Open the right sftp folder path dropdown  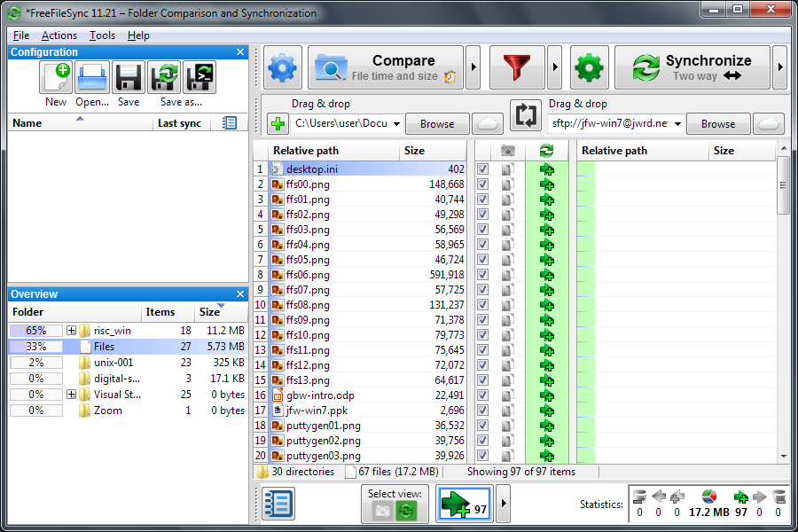coord(677,124)
